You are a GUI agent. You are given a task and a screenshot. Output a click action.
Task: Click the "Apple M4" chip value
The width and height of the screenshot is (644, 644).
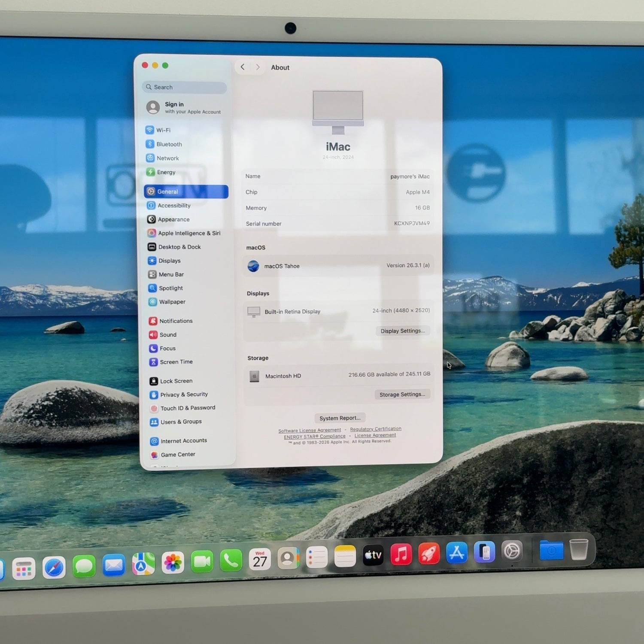tap(418, 192)
